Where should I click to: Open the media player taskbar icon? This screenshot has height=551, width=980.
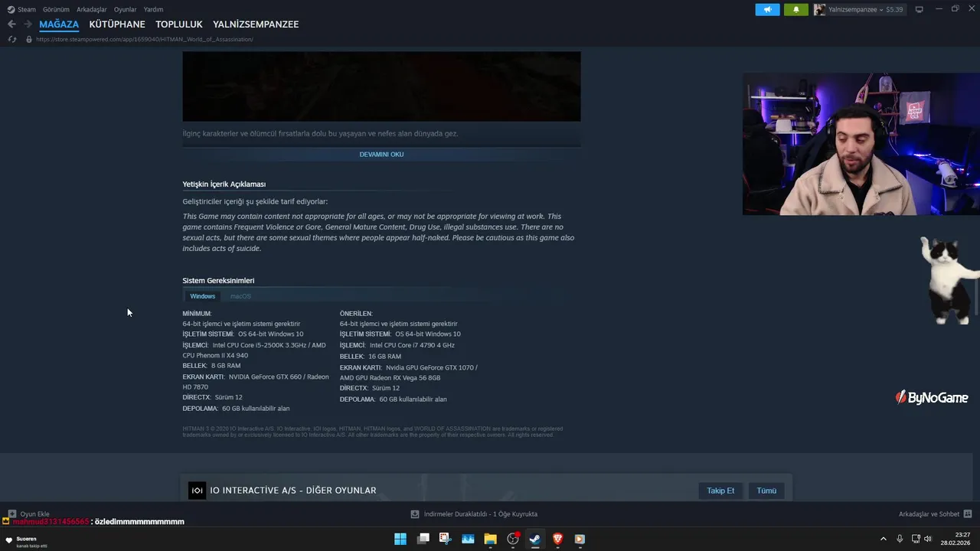click(x=580, y=539)
